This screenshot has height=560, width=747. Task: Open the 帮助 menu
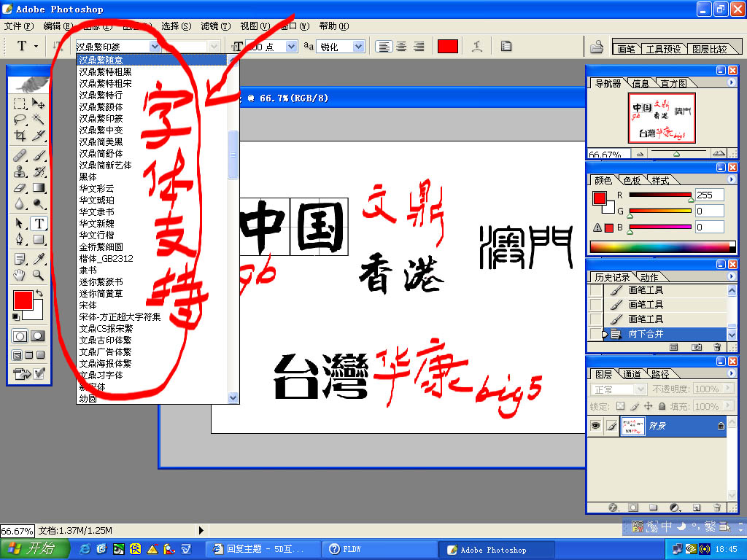[x=334, y=26]
